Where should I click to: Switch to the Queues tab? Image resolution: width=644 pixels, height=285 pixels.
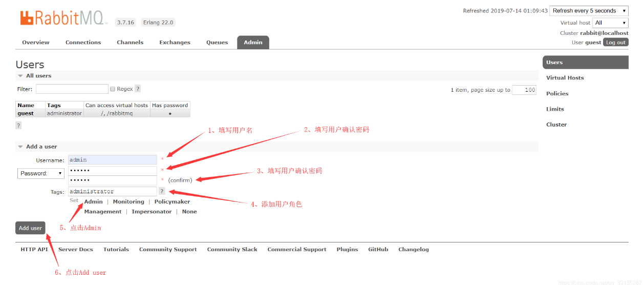point(217,43)
